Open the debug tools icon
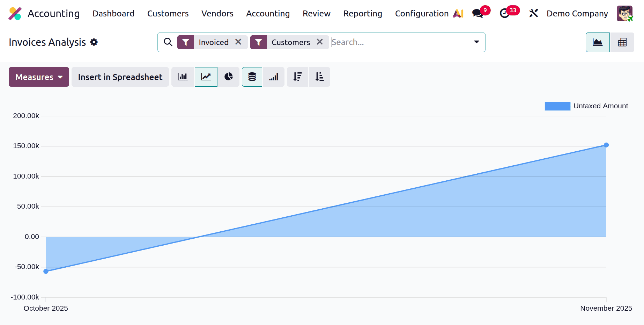644x325 pixels. pyautogui.click(x=533, y=14)
